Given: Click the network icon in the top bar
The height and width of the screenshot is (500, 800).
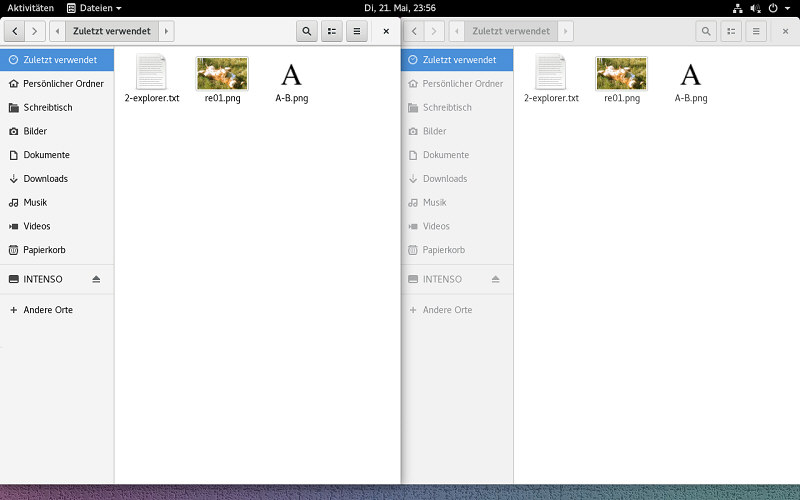Looking at the screenshot, I should coord(738,7).
